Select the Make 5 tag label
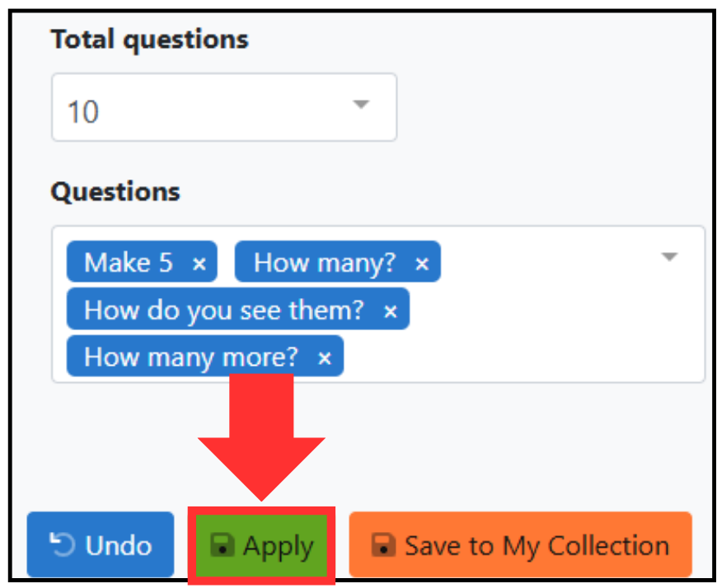 click(129, 263)
